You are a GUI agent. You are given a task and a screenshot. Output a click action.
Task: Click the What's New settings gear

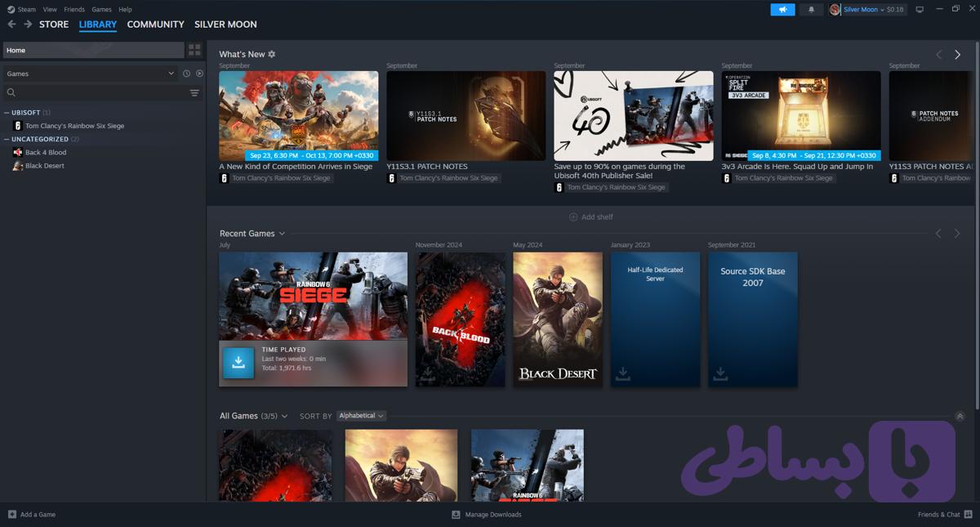[x=272, y=54]
